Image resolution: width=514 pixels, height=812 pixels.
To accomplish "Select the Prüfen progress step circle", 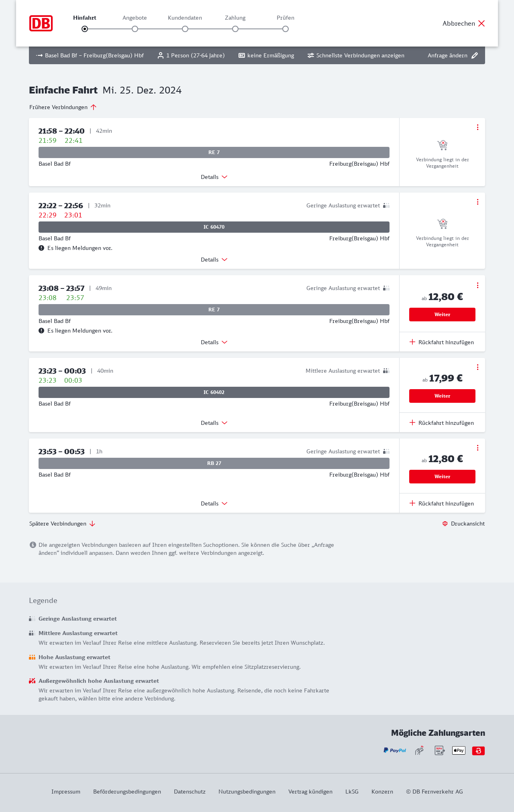I will point(286,29).
